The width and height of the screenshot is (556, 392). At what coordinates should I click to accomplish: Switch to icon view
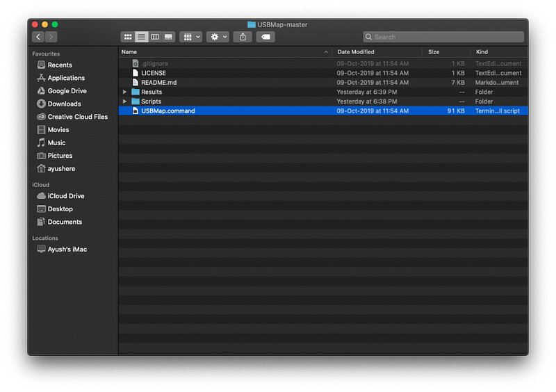128,37
